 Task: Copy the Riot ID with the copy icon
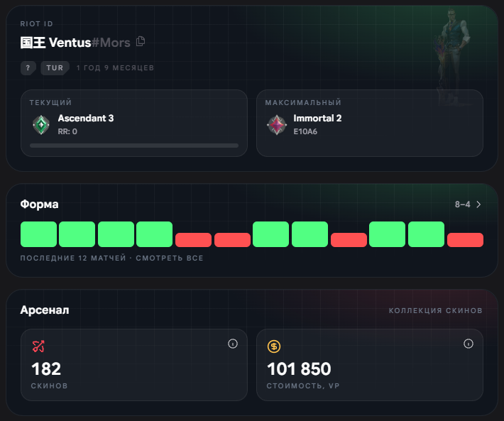(141, 41)
